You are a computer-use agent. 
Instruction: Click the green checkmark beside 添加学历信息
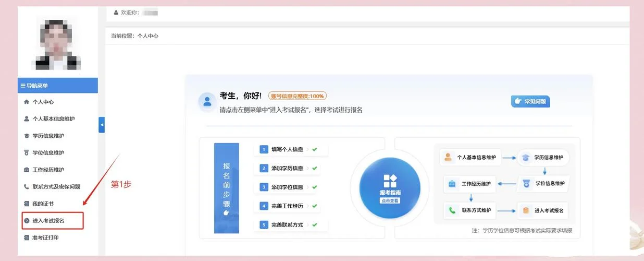point(315,168)
